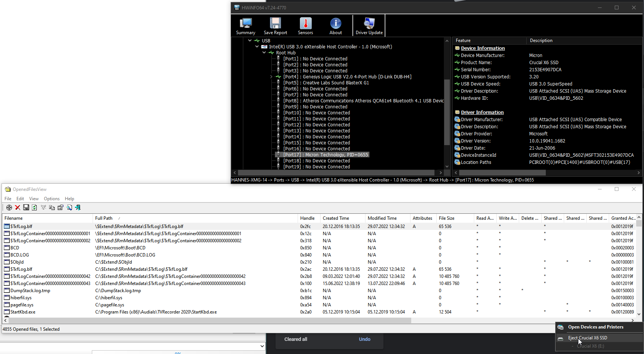Click the HWiNFO64 details horizontal scrollbar thumb

click(502, 173)
